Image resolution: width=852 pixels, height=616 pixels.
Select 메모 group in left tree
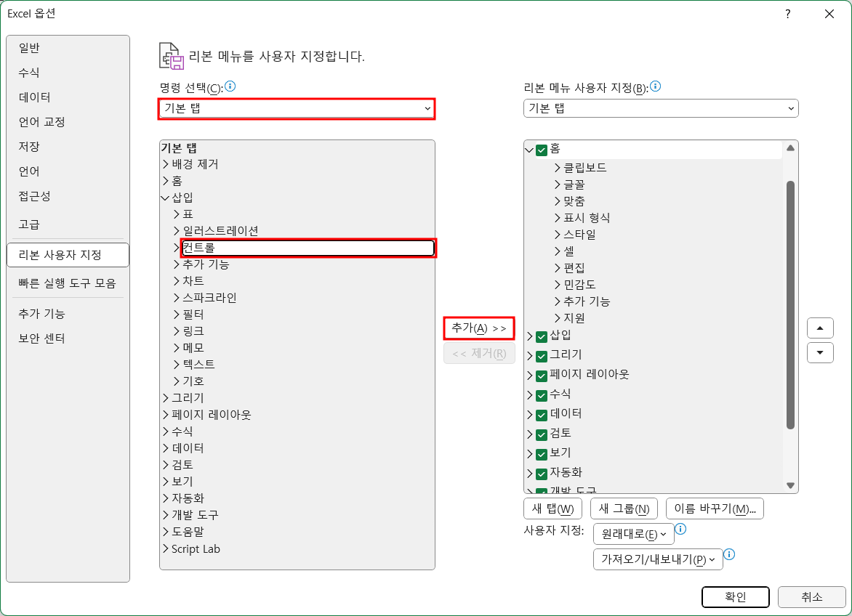pyautogui.click(x=193, y=348)
